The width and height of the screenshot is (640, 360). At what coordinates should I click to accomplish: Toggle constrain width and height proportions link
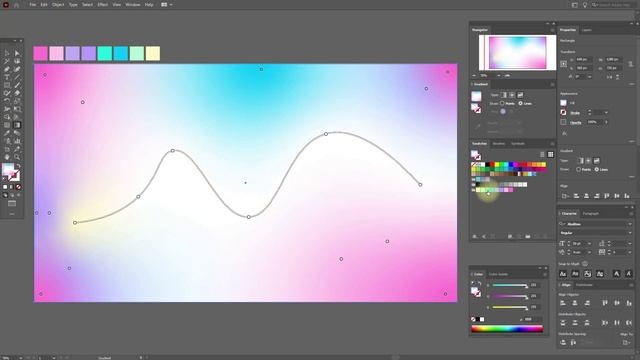click(631, 64)
